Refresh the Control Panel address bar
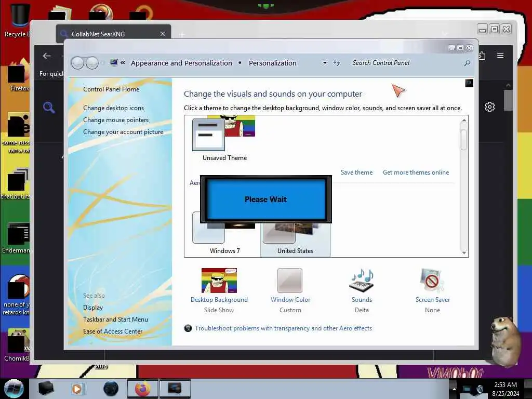 336,63
